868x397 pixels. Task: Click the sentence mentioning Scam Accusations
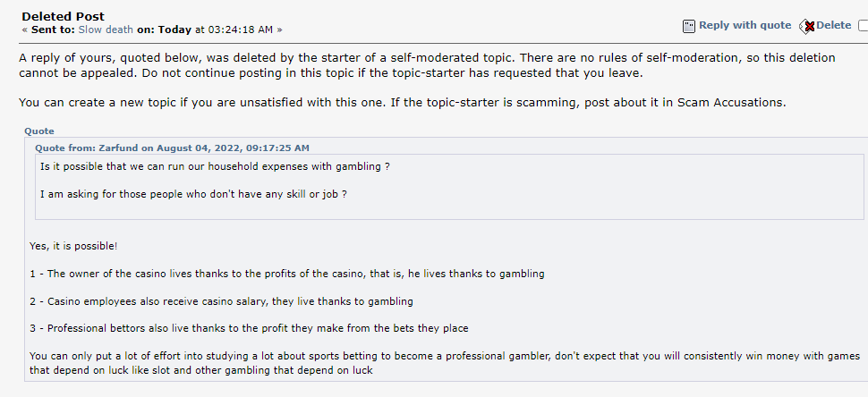[403, 102]
